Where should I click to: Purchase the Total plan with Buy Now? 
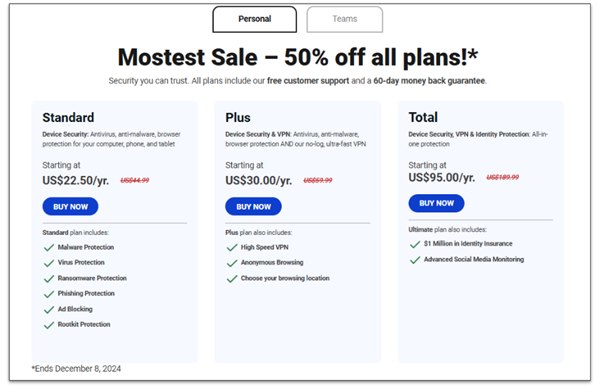437,203
